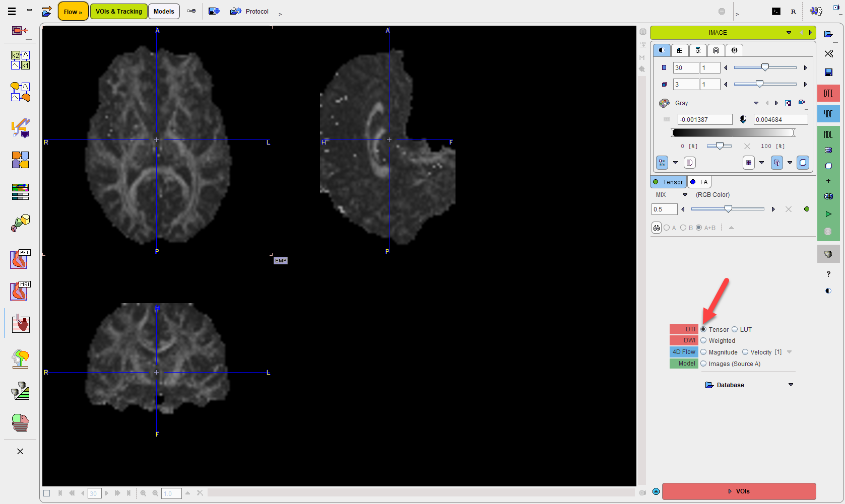Close the sidebar using the X icon

point(20,451)
